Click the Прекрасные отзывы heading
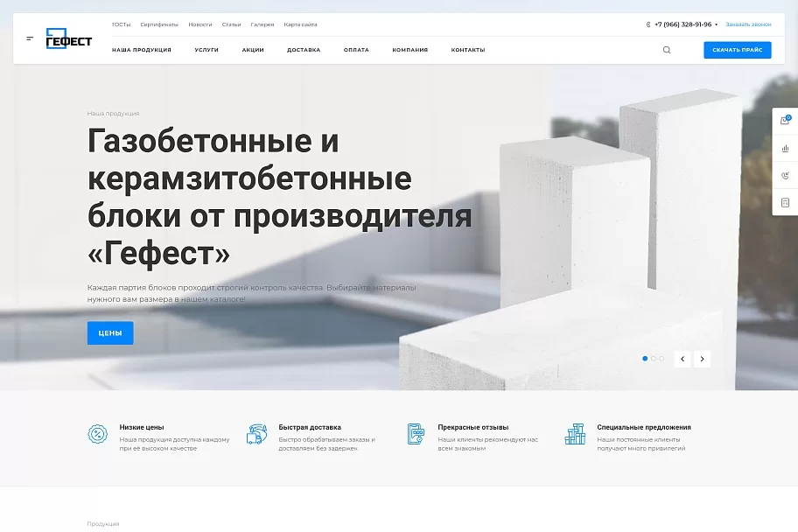Screen dimensions: 798x532 tap(473, 427)
